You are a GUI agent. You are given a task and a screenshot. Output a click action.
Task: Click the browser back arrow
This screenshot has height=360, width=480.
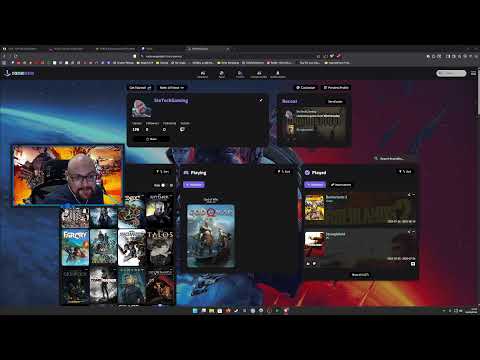pyautogui.click(x=4, y=56)
